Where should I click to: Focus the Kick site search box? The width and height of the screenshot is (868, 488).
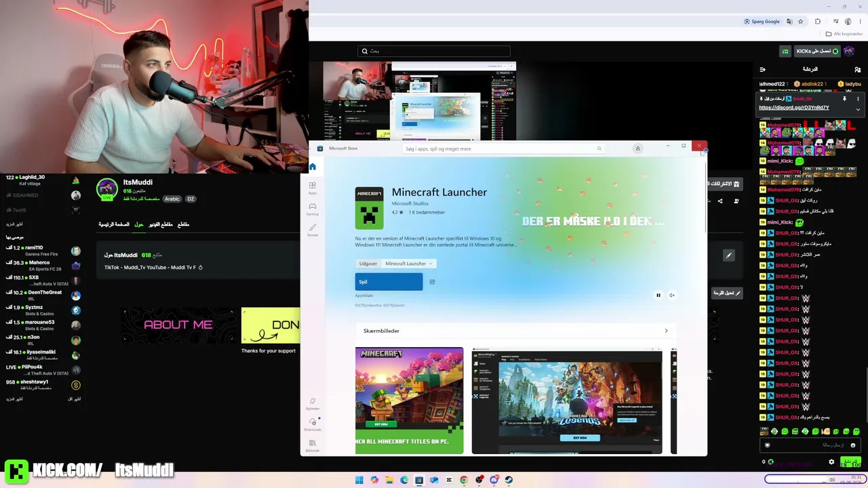click(x=434, y=51)
